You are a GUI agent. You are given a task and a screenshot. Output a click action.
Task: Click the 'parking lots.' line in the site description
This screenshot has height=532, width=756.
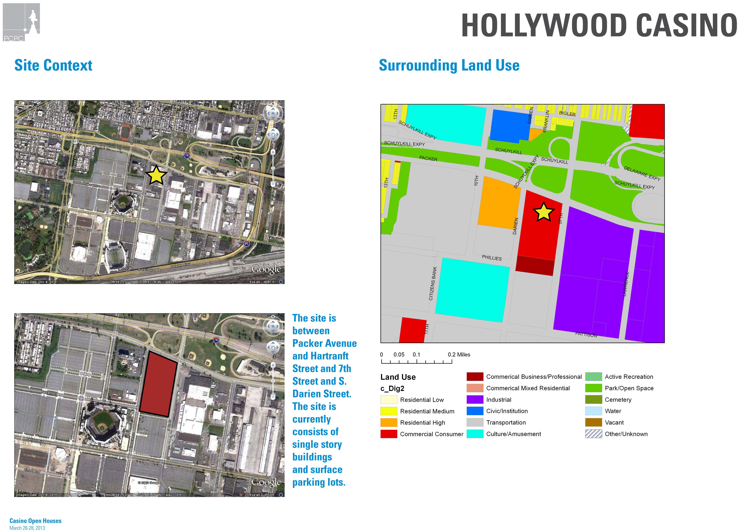(x=319, y=482)
